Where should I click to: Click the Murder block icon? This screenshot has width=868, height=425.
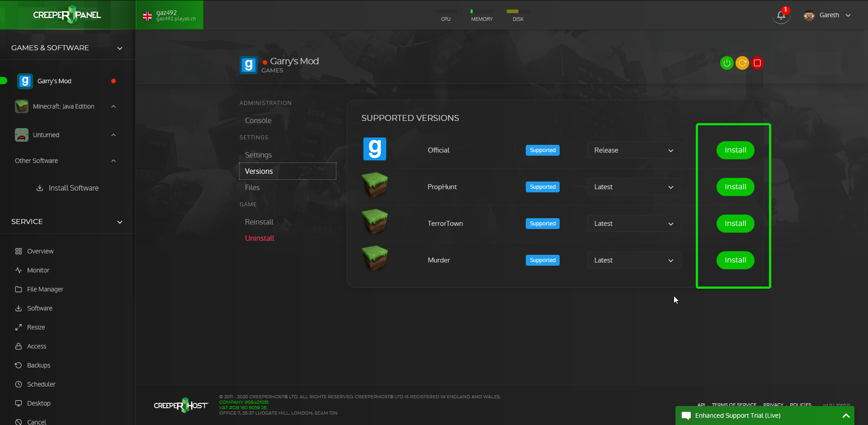[375, 259]
